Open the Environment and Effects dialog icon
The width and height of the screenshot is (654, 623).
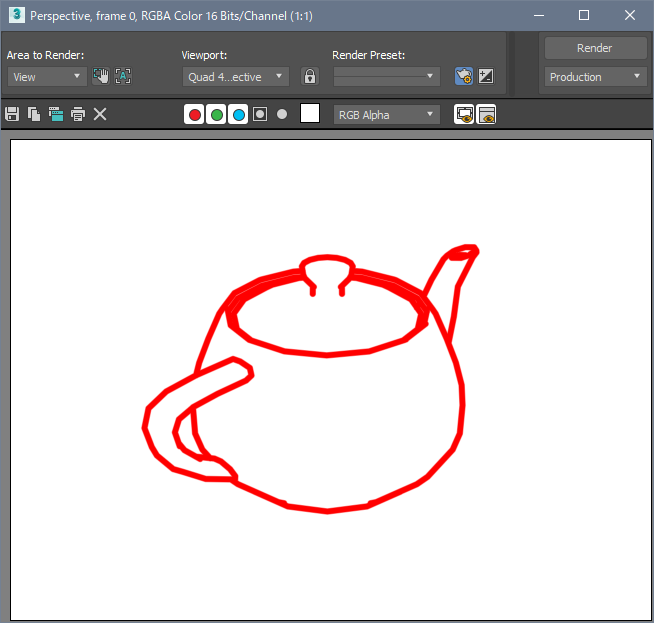[486, 76]
